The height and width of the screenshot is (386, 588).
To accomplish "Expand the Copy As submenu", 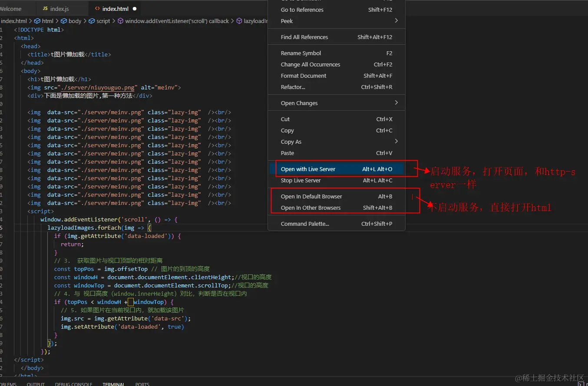I will pos(337,142).
